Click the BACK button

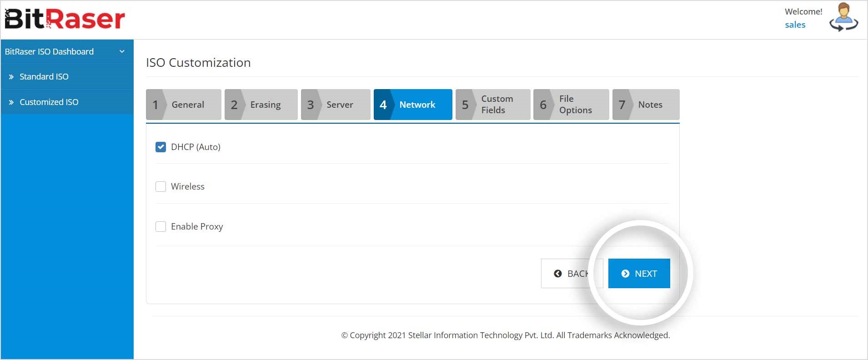point(572,273)
